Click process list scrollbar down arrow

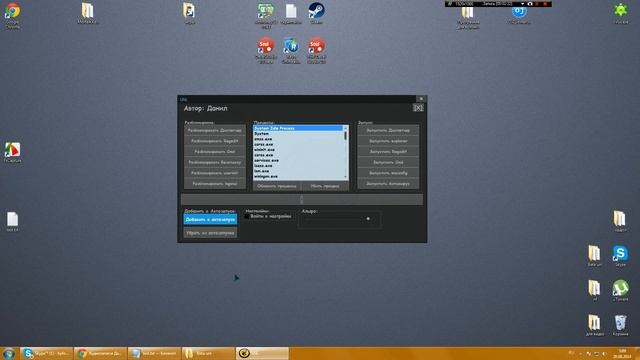346,177
